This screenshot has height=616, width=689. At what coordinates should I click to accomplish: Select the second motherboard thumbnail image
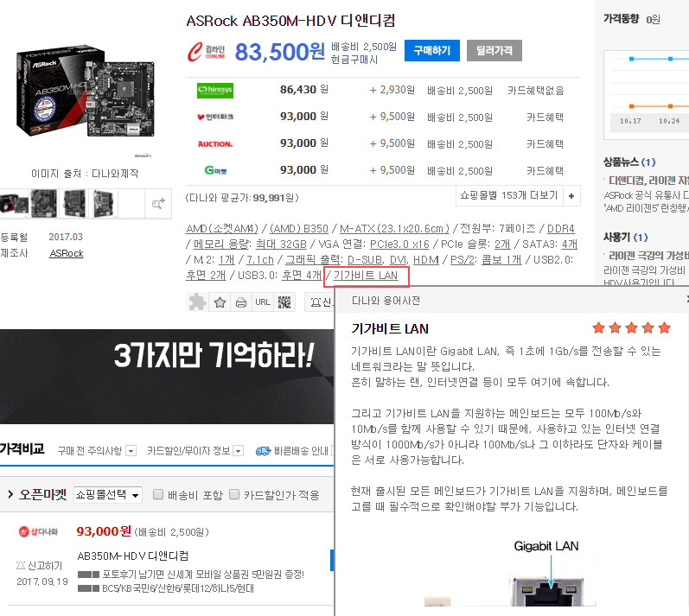43,203
